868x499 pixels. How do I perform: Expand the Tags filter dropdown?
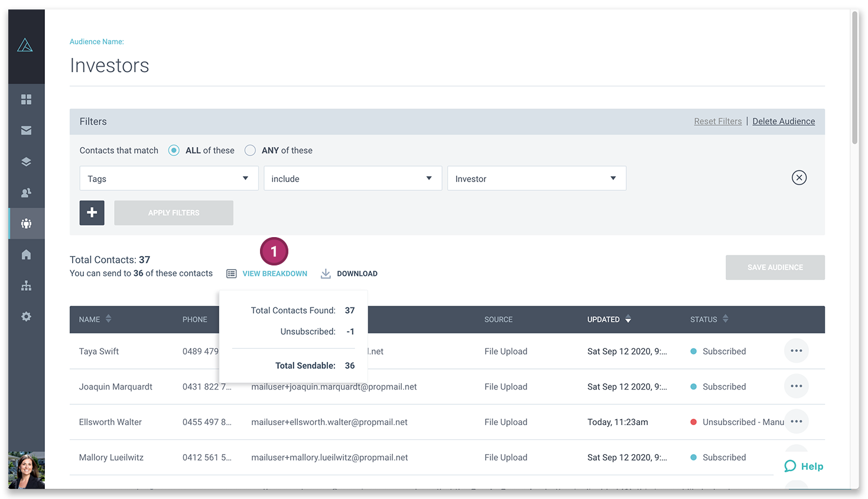pos(169,179)
